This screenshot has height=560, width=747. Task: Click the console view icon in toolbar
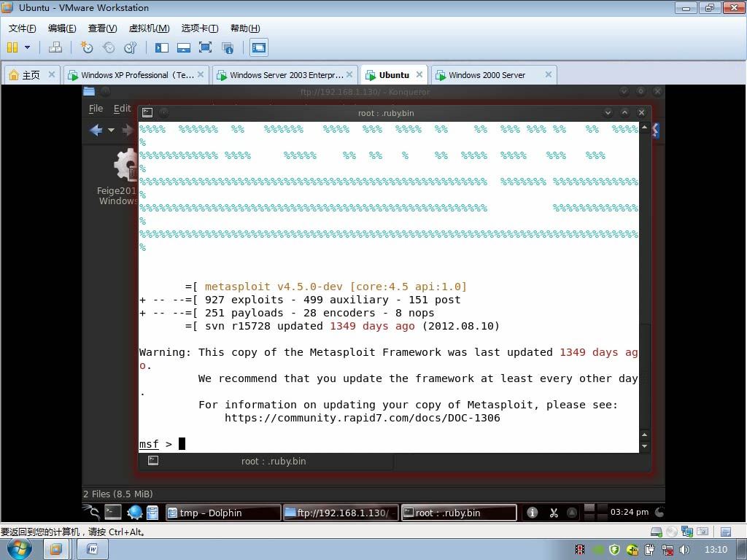tap(259, 47)
